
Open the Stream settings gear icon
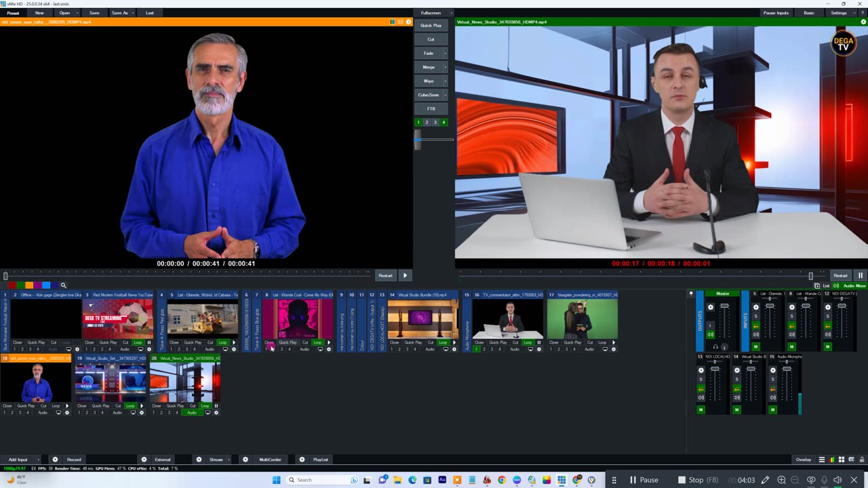tap(199, 460)
